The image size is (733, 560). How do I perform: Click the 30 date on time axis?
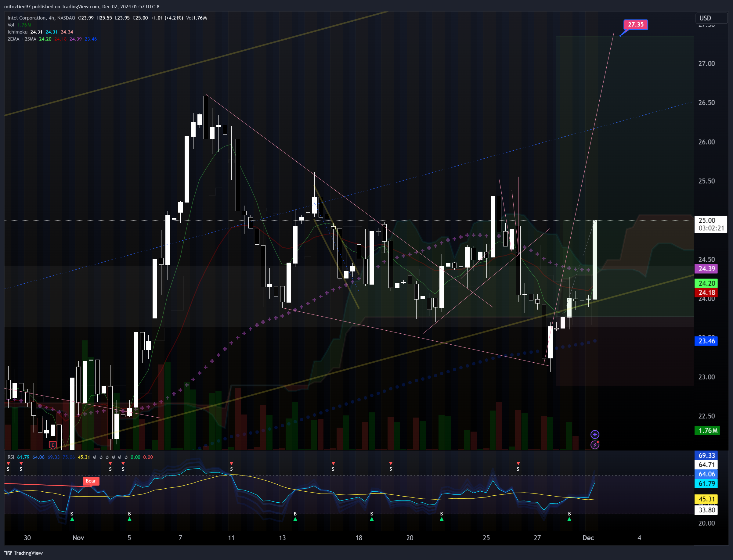pos(27,538)
